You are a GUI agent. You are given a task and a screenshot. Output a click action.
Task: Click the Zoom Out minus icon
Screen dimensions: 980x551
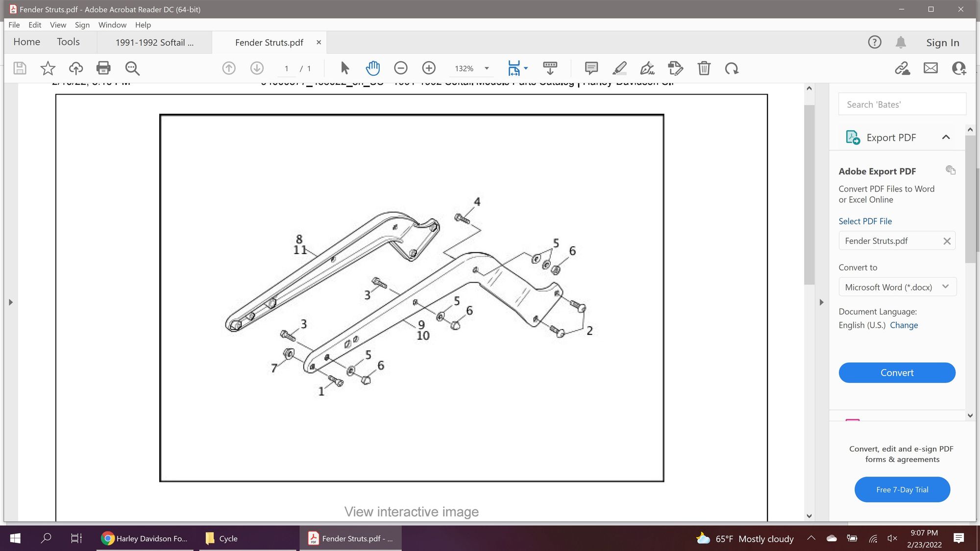click(x=400, y=68)
